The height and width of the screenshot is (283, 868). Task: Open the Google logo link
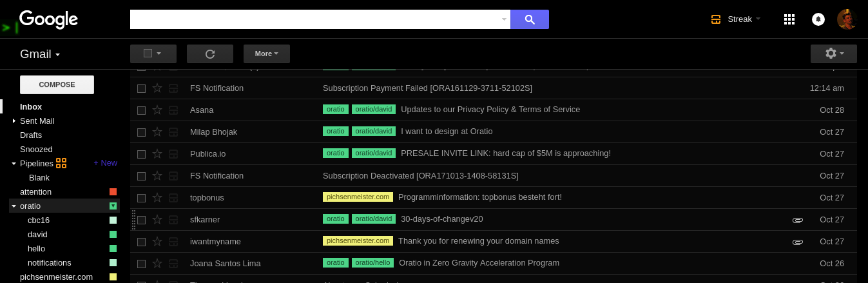tap(48, 19)
